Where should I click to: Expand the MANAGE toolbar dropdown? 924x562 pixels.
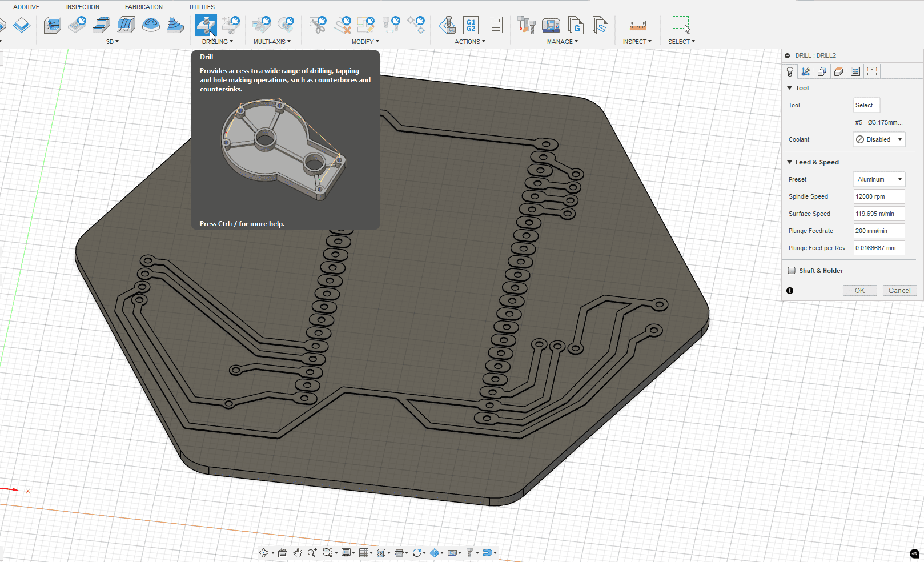click(x=563, y=42)
